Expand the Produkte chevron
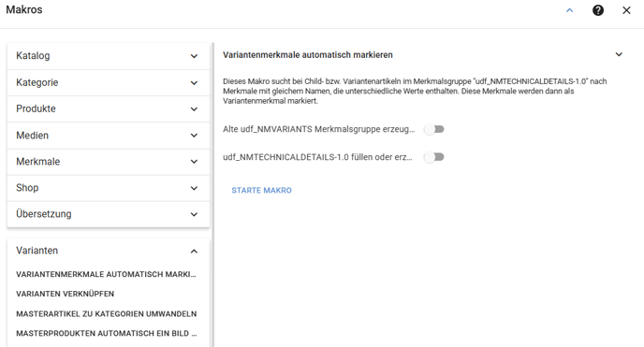This screenshot has width=644, height=347. (194, 109)
